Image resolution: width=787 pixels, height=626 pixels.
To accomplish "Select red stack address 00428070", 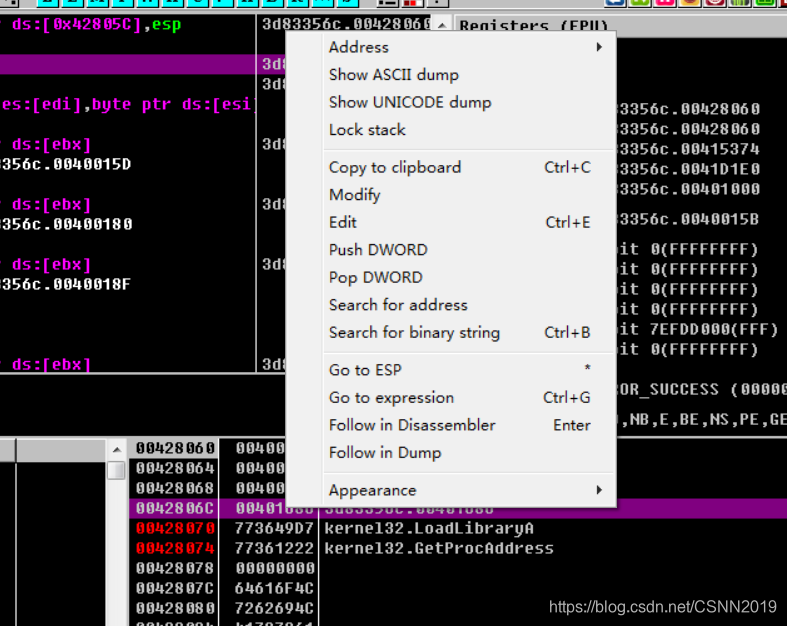I will point(175,528).
